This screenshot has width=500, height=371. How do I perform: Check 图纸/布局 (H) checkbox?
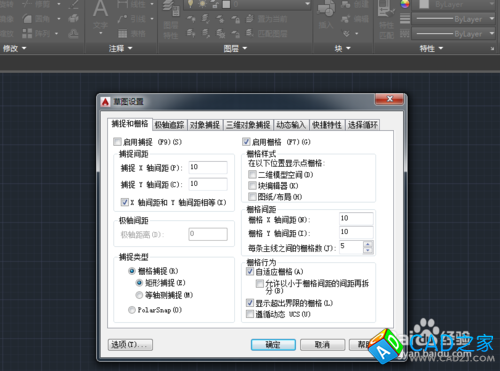[x=252, y=197]
